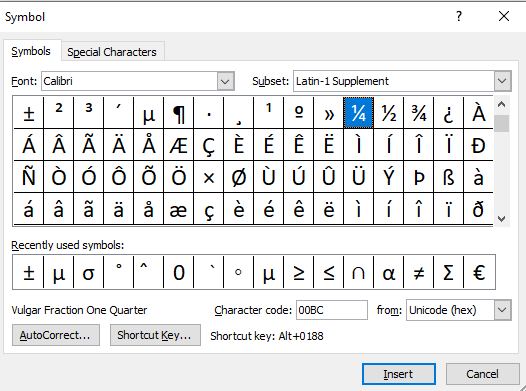This screenshot has height=391, width=526.
Task: Select the superscript one symbol
Action: (x=268, y=113)
